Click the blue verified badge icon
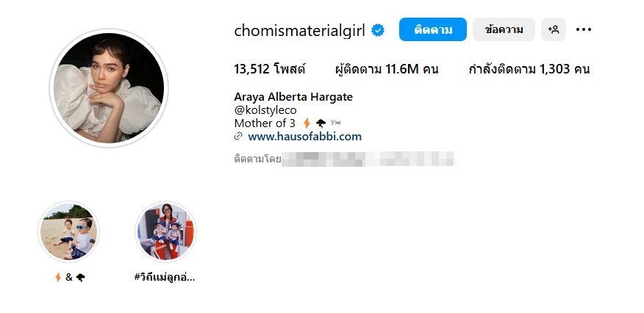Screen dimensions: 644x313 point(377,30)
